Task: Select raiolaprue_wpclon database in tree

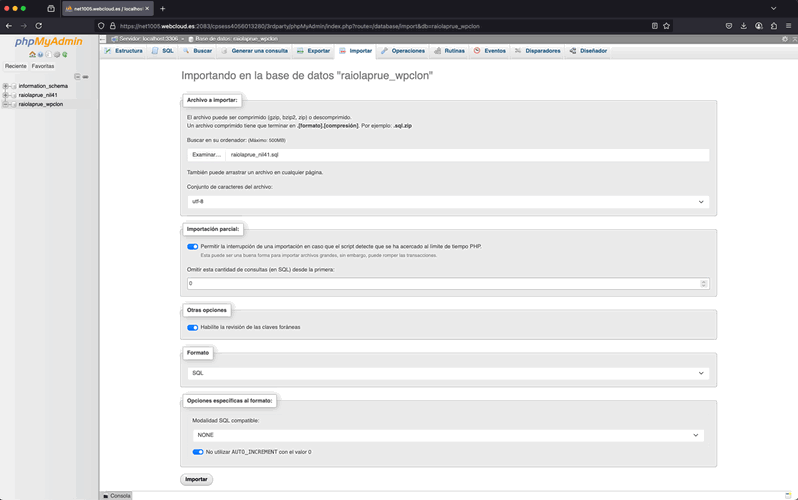Action: click(41, 104)
